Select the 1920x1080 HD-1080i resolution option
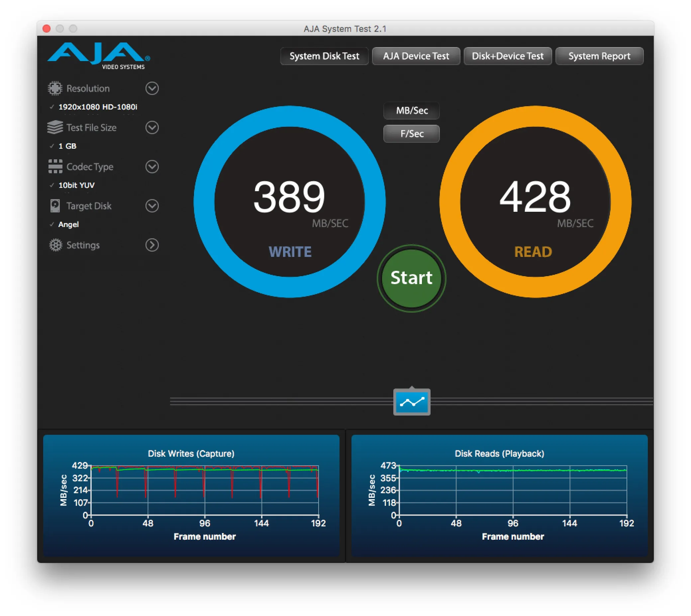This screenshot has height=616, width=691. click(x=98, y=107)
